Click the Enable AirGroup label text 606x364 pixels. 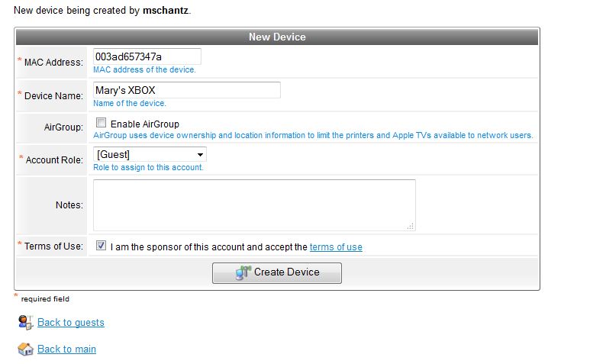[145, 124]
